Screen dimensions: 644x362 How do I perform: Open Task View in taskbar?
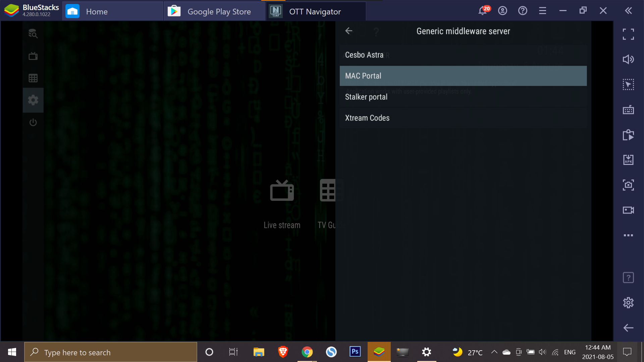[x=233, y=352]
